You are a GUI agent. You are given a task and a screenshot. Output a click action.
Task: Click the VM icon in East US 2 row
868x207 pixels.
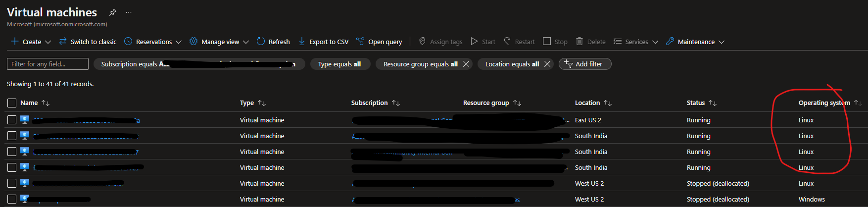point(25,120)
